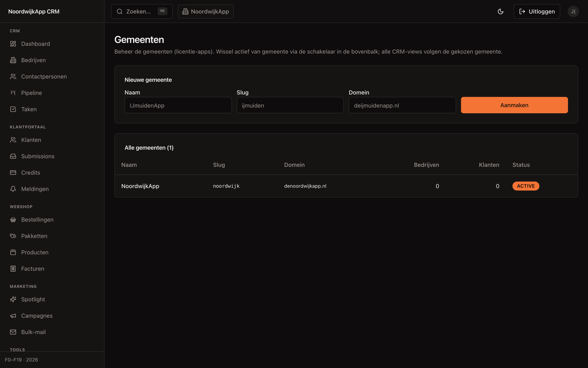Click the noordwijk slug cell
The height and width of the screenshot is (368, 588).
pos(226,186)
